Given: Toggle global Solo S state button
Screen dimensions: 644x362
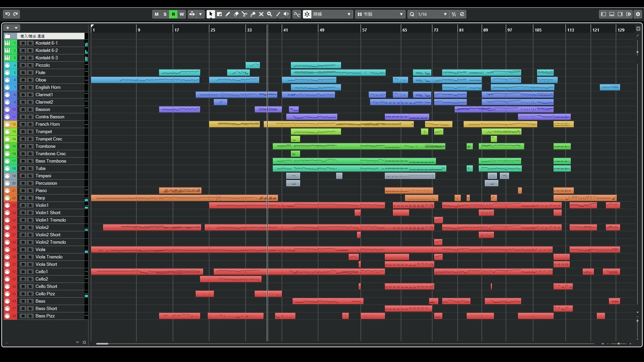Looking at the screenshot, I should [x=165, y=14].
